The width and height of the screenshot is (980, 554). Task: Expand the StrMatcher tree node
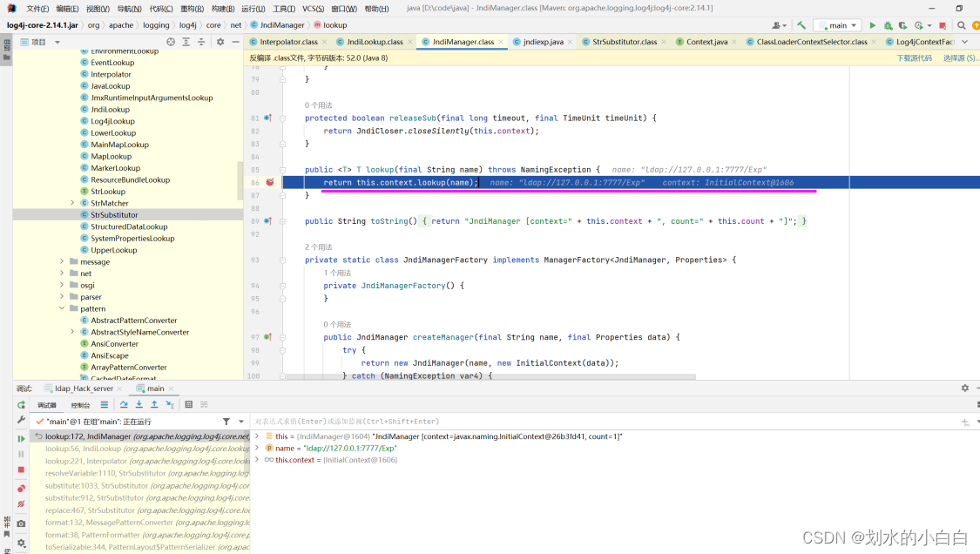tap(72, 203)
